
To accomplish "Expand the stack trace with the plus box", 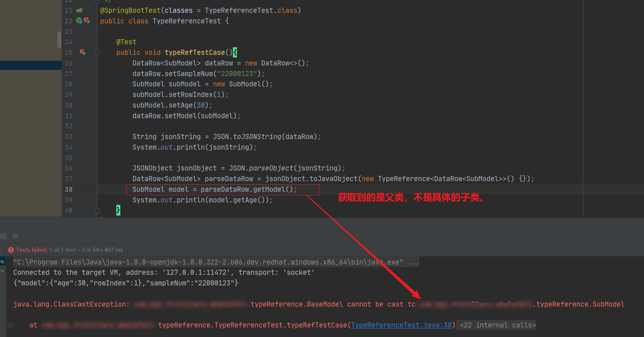I will coord(10,325).
